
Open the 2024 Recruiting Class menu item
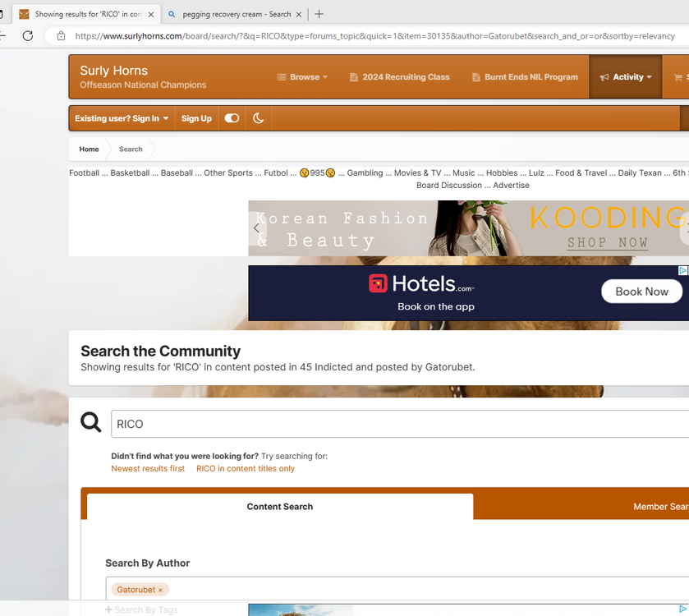pos(400,77)
